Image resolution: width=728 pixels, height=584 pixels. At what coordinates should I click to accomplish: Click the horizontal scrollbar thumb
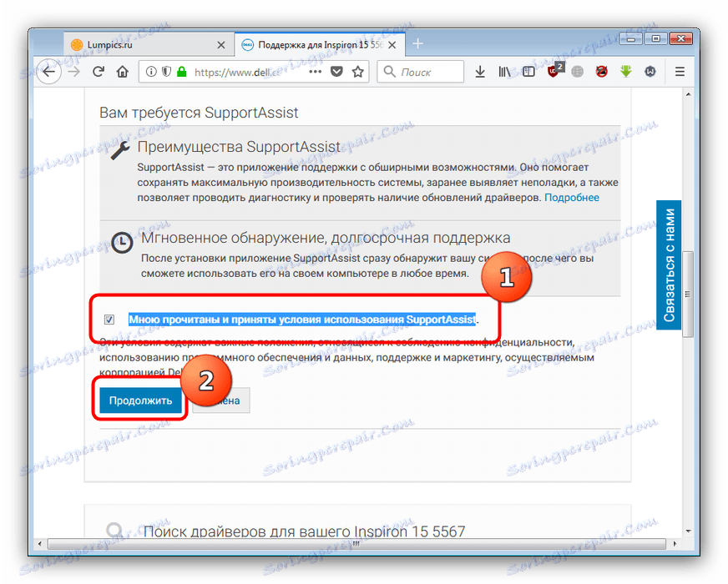coord(356,544)
